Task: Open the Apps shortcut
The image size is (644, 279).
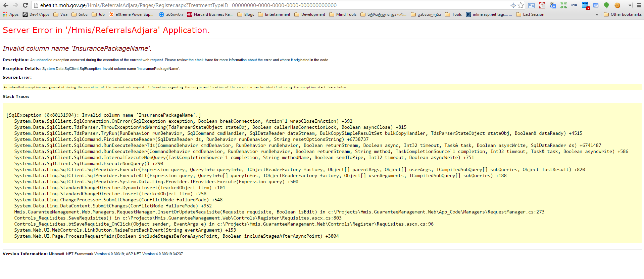Action: pos(10,14)
